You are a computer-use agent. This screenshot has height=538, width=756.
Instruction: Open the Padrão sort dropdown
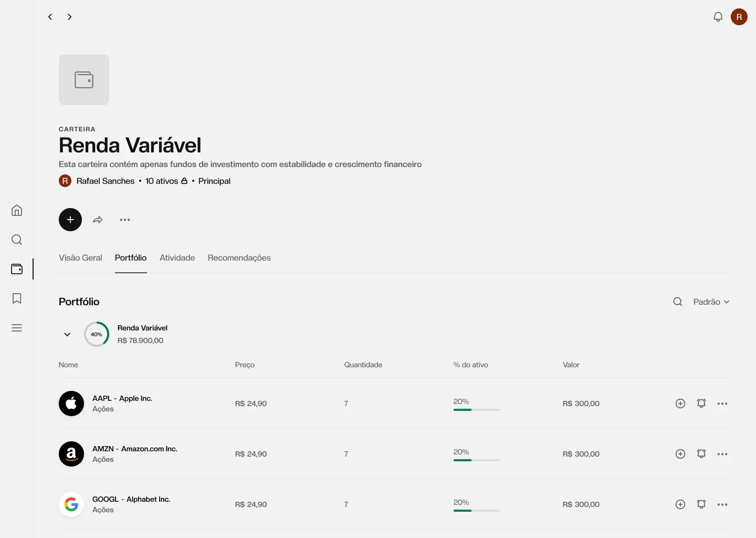pos(711,302)
